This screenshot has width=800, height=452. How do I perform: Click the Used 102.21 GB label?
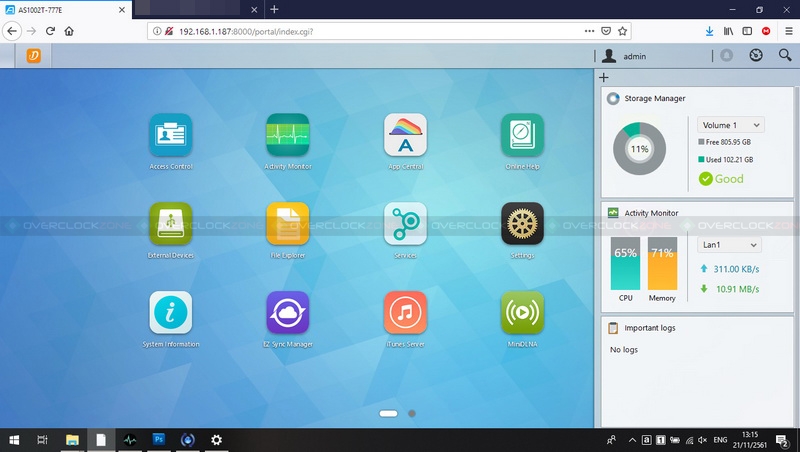click(726, 160)
